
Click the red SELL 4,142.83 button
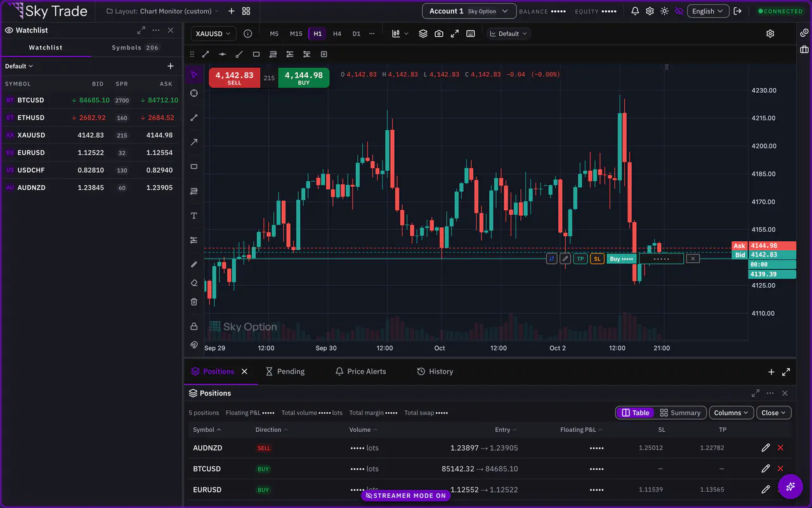pyautogui.click(x=234, y=77)
